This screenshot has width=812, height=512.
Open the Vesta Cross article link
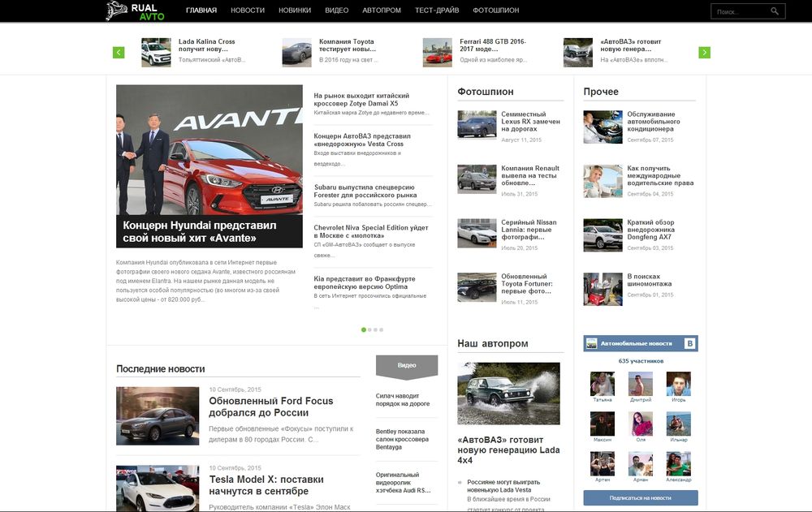coord(362,140)
